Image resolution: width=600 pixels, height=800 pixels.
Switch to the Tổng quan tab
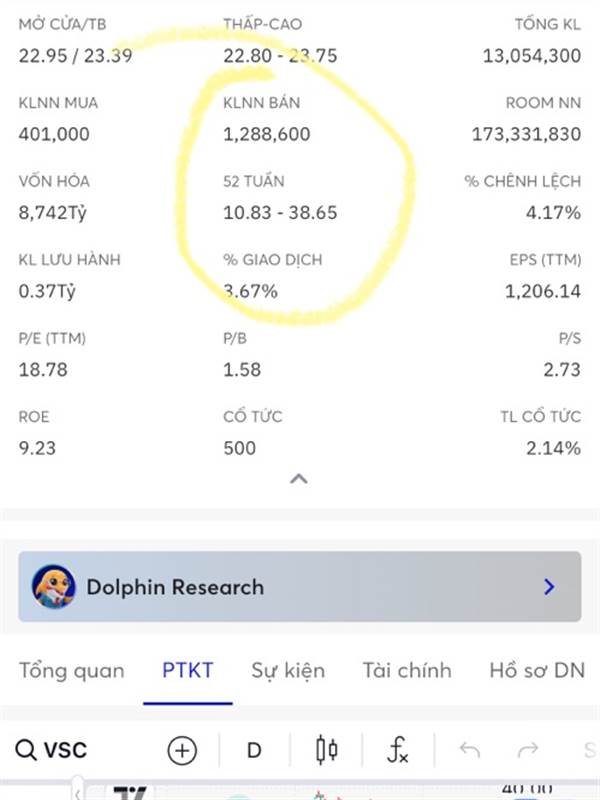(71, 670)
